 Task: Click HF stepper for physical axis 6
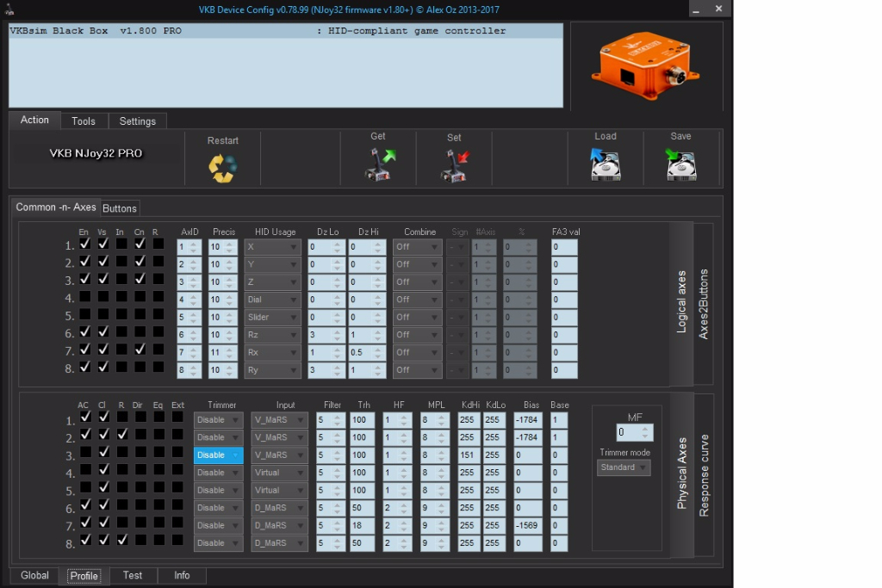coord(397,508)
